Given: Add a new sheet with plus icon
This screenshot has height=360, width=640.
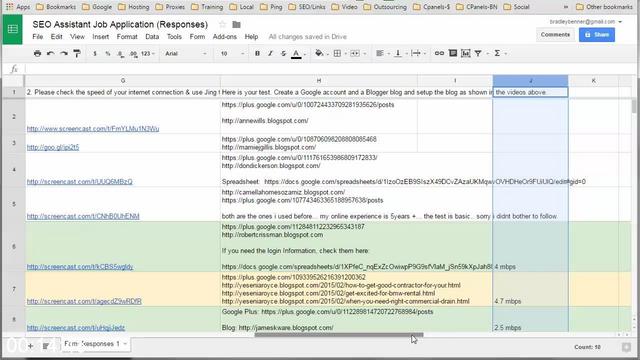Looking at the screenshot, I should pos(31,346).
